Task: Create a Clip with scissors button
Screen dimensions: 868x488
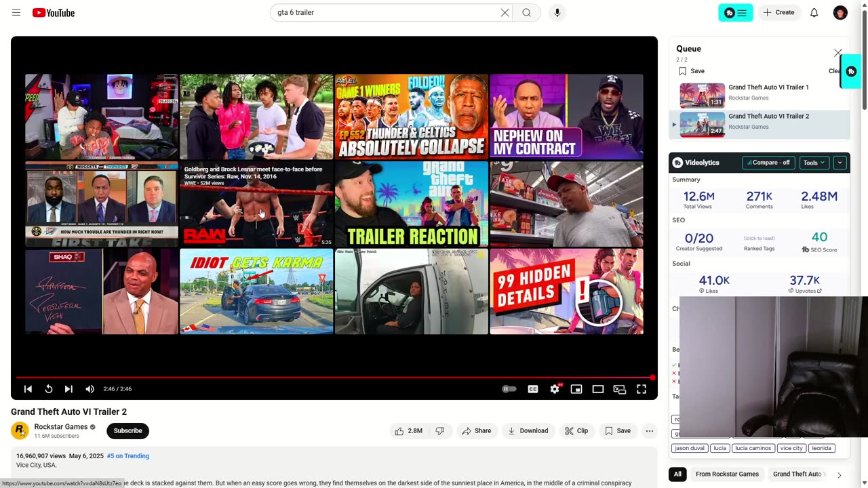Action: (x=576, y=431)
